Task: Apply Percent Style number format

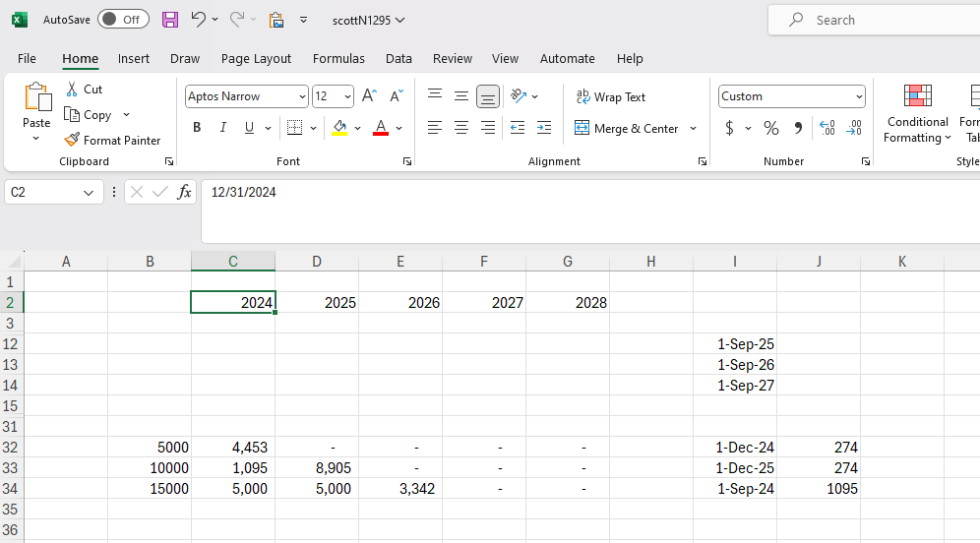Action: click(x=771, y=128)
